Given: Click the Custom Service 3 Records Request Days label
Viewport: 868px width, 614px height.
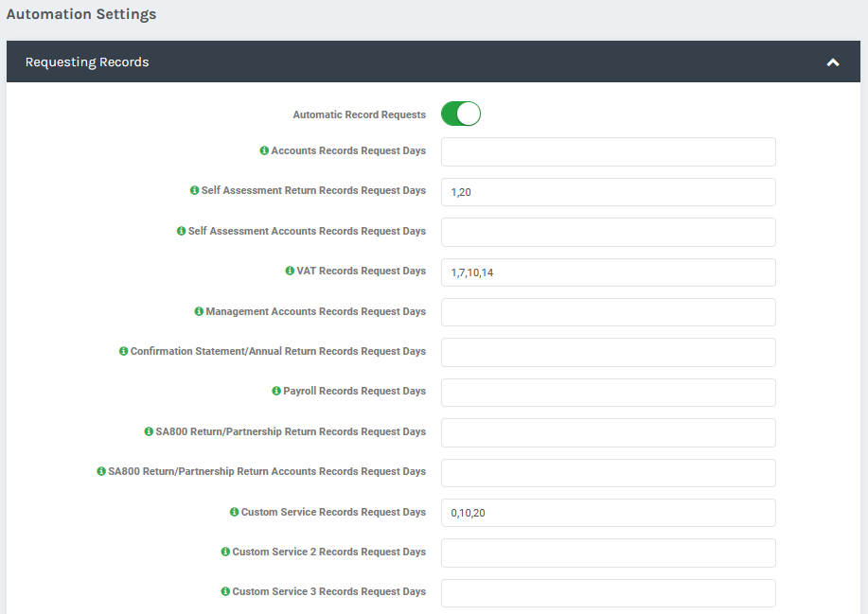Looking at the screenshot, I should click(x=328, y=592).
